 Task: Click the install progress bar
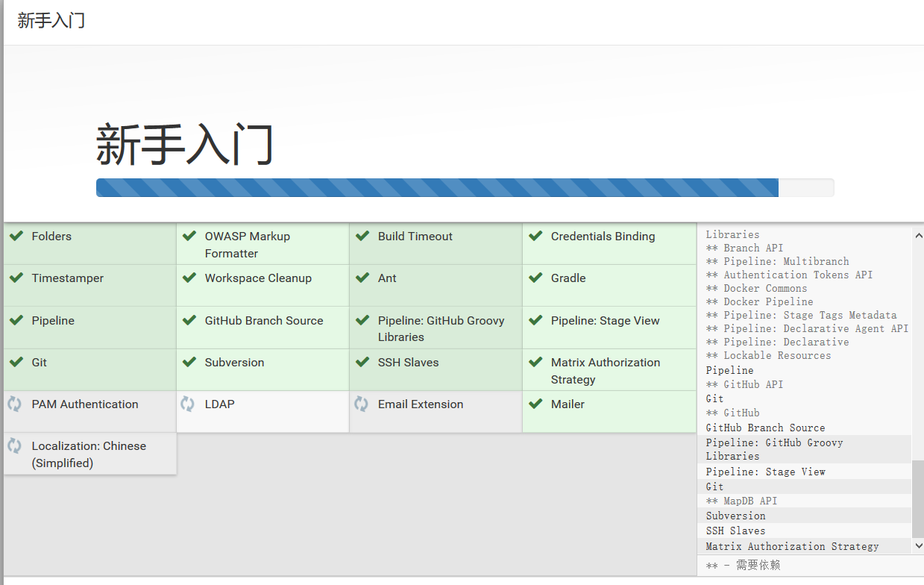[465, 187]
